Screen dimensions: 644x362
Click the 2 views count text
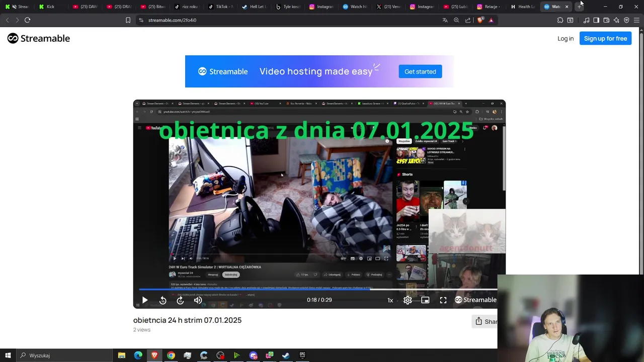click(142, 330)
